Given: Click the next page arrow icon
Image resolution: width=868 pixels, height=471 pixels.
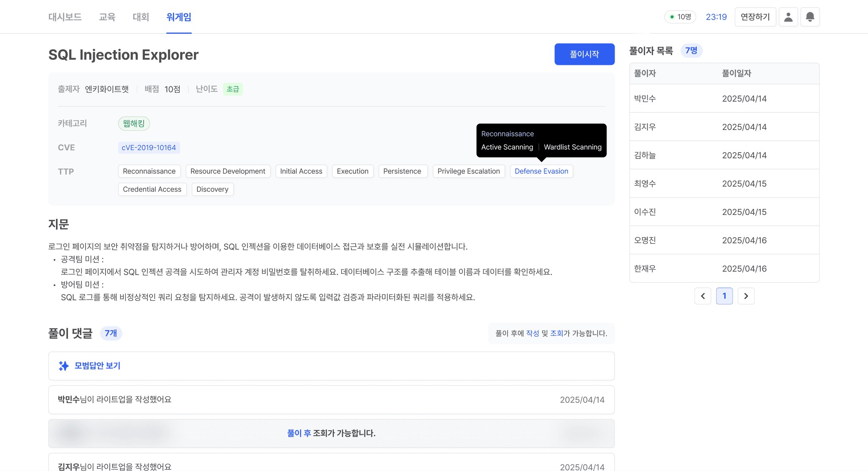Looking at the screenshot, I should tap(746, 296).
